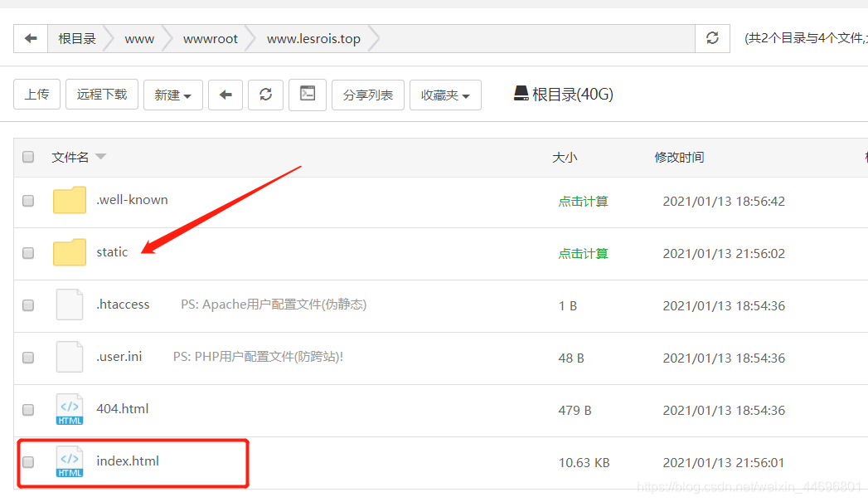
Task: Refresh the path bar with the reload icon
Action: [x=712, y=38]
